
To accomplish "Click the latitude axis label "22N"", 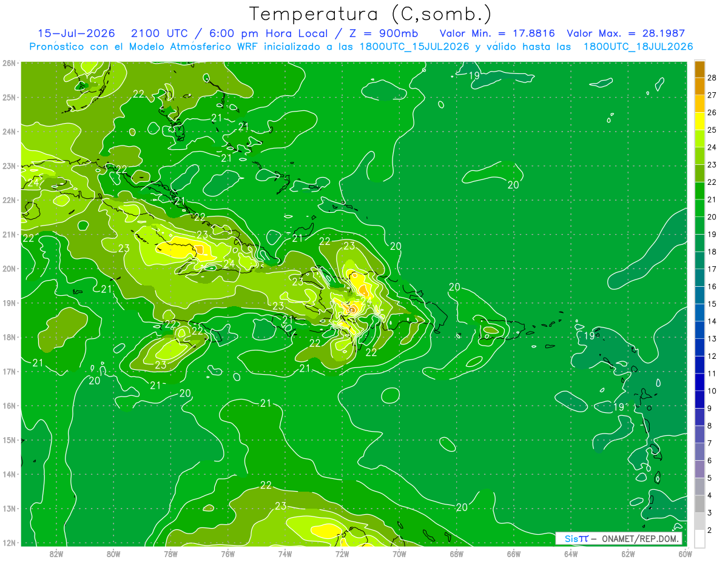I will [9, 199].
